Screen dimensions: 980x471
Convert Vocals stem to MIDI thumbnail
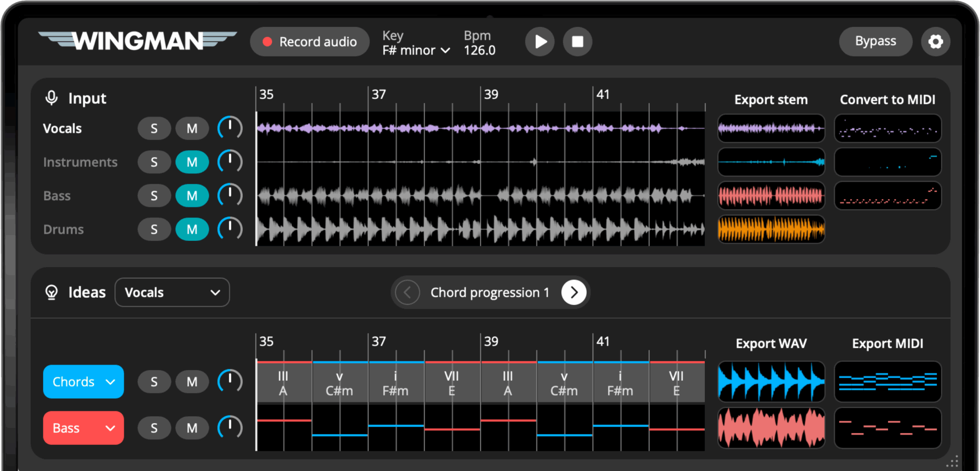(888, 128)
